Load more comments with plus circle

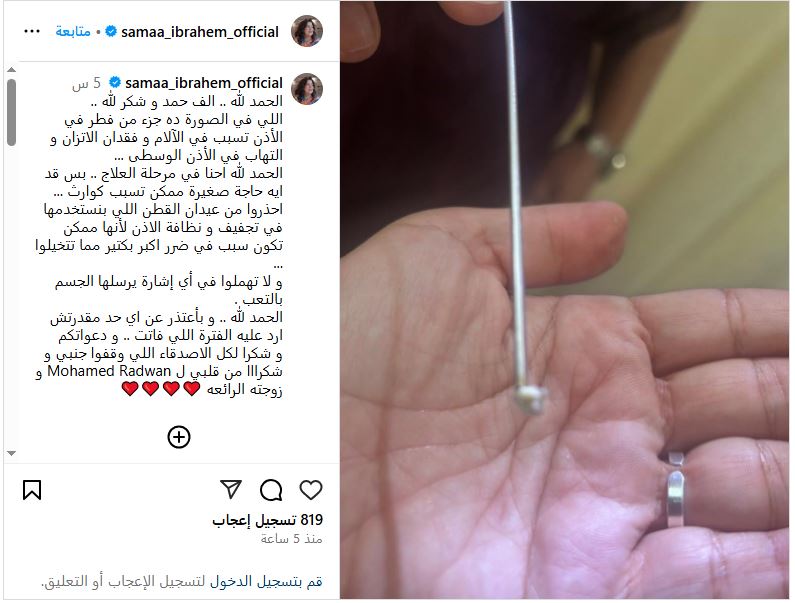coord(179,437)
